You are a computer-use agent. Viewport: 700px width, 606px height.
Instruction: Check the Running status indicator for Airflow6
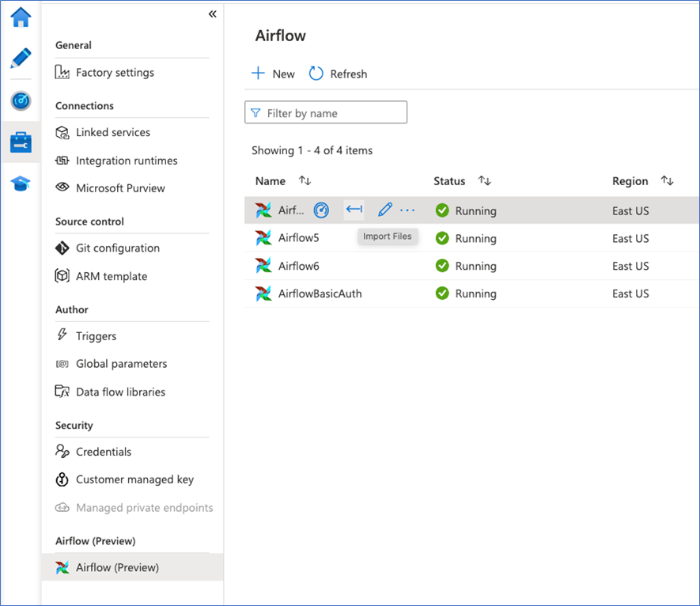point(442,266)
